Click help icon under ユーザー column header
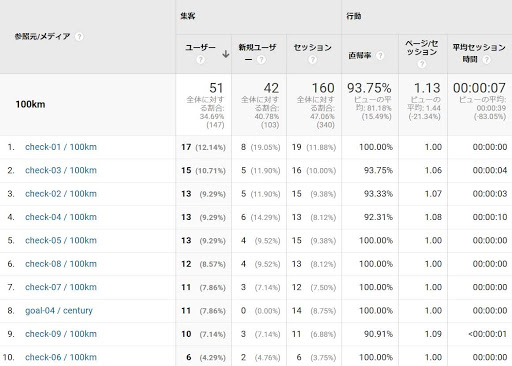 [200, 60]
